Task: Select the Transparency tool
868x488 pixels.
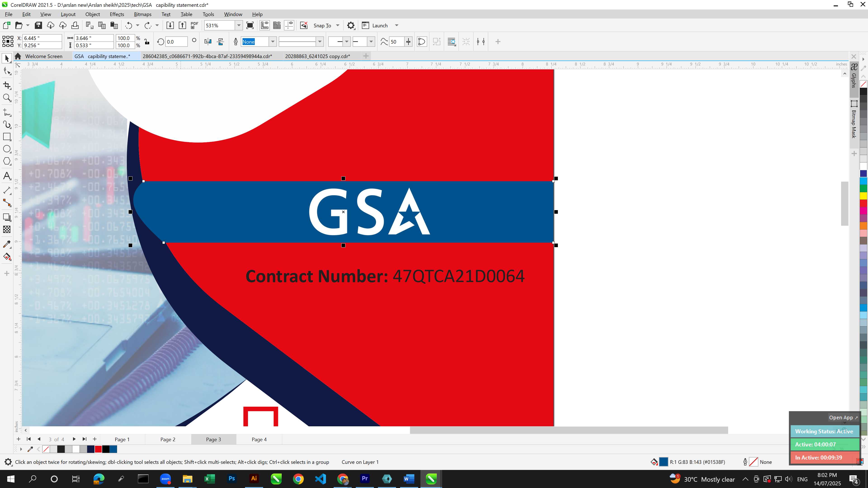Action: 7,229
